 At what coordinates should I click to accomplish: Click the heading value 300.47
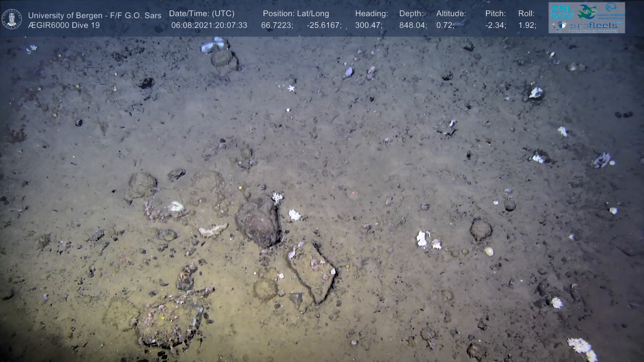[x=368, y=25]
